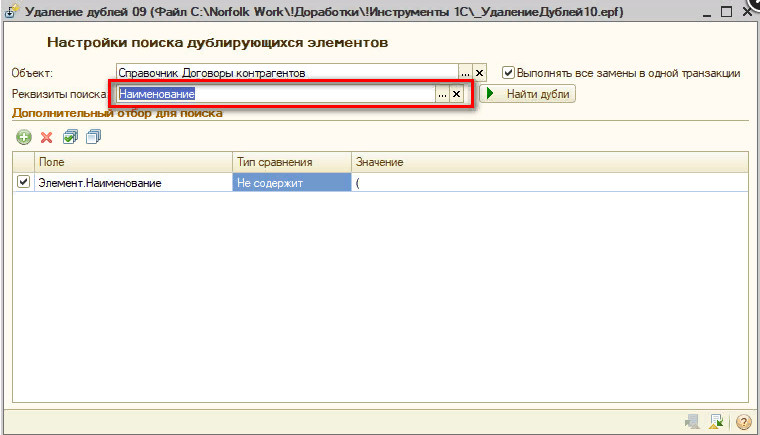Click the 'Тип сравнения' column header
Image resolution: width=760 pixels, height=435 pixels.
pyautogui.click(x=291, y=162)
